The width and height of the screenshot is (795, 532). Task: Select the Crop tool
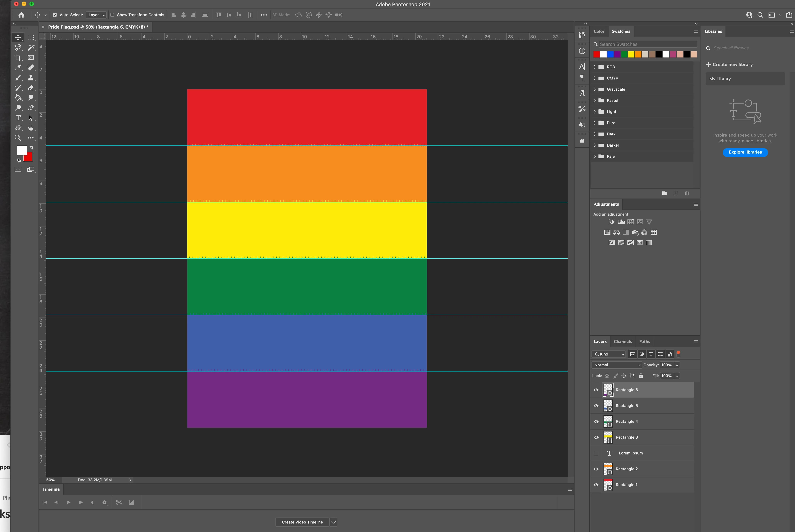[x=18, y=58]
